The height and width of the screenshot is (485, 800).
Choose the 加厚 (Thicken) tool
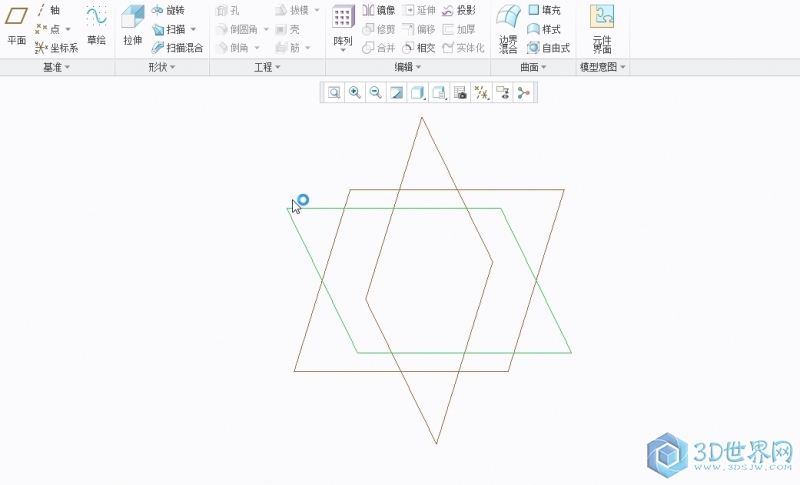(x=459, y=29)
